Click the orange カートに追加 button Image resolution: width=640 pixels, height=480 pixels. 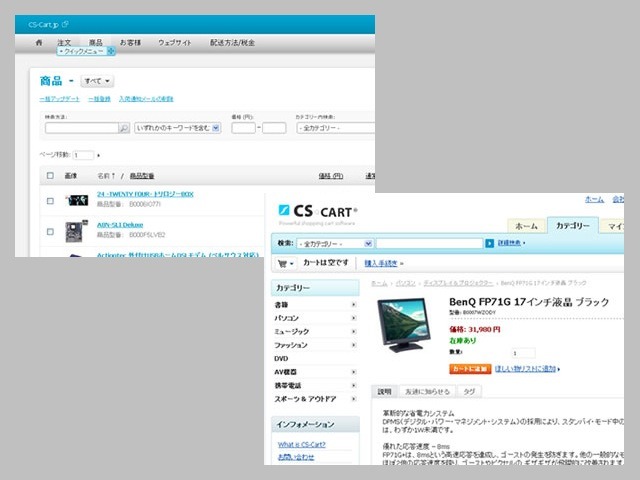470,369
